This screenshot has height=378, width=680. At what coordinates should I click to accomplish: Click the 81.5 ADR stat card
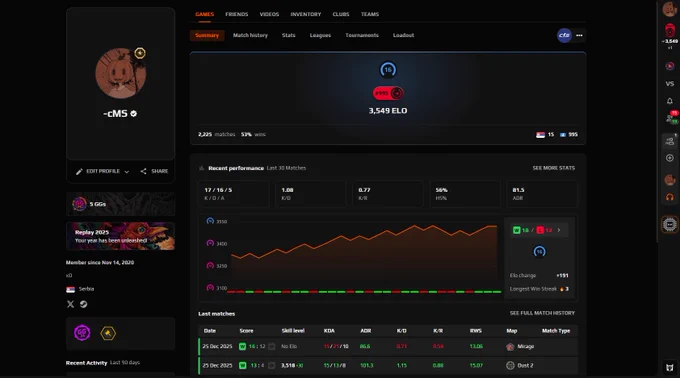point(542,194)
